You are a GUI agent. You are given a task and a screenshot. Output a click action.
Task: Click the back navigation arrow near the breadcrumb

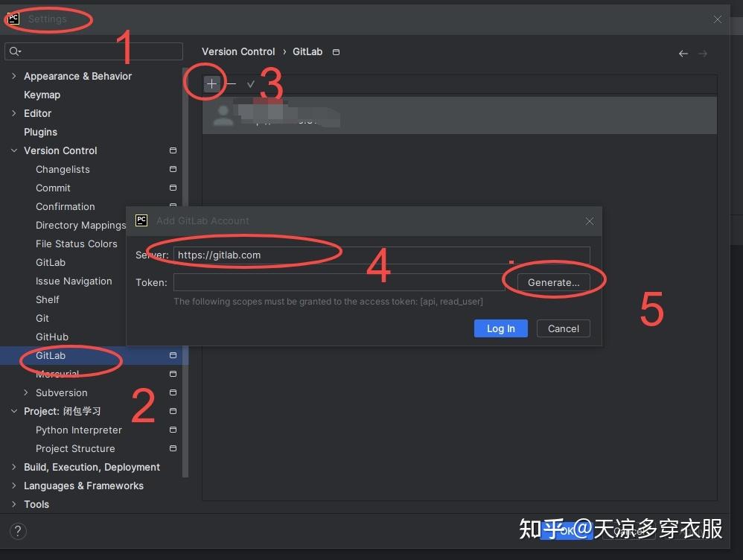(x=683, y=53)
